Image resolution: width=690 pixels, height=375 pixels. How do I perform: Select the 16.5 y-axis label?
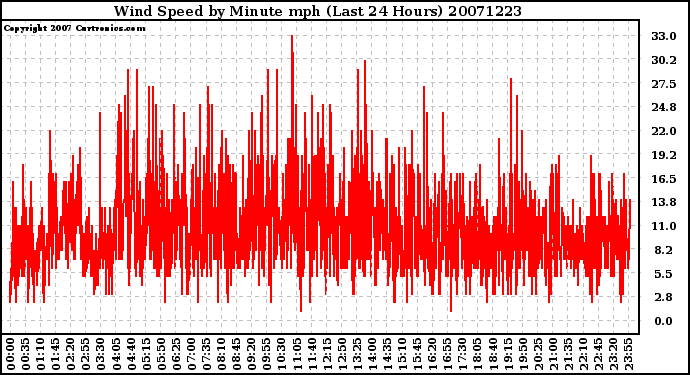click(664, 179)
